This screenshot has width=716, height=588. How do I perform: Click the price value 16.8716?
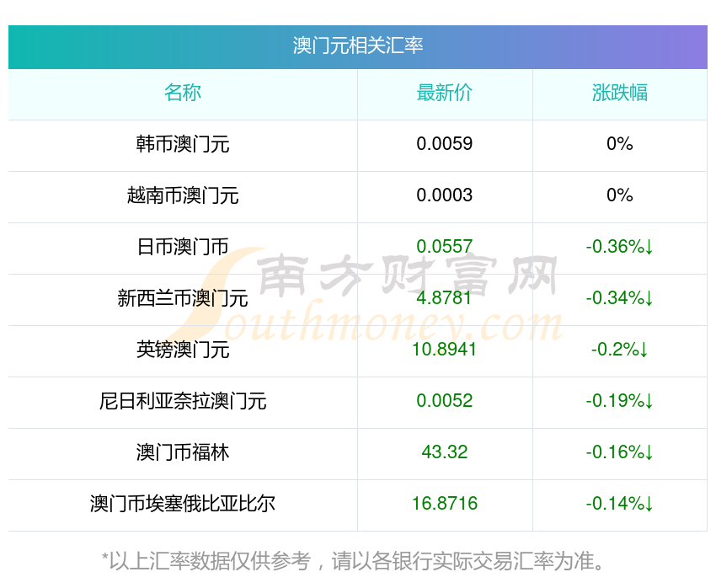445,504
